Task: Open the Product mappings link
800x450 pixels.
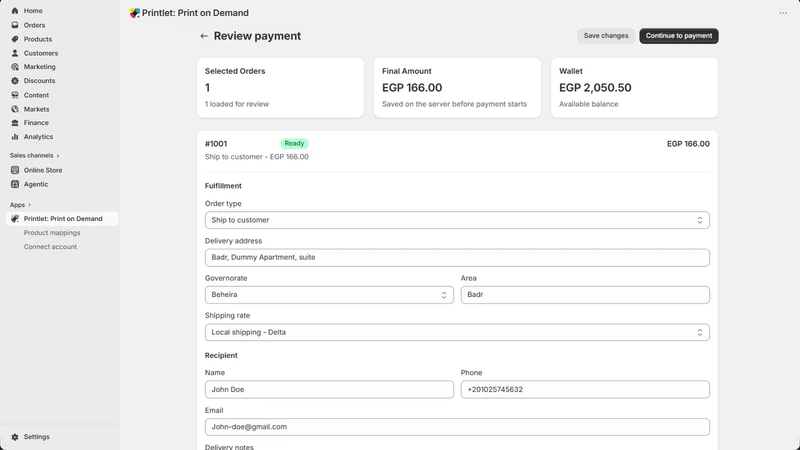Action: 52,233
